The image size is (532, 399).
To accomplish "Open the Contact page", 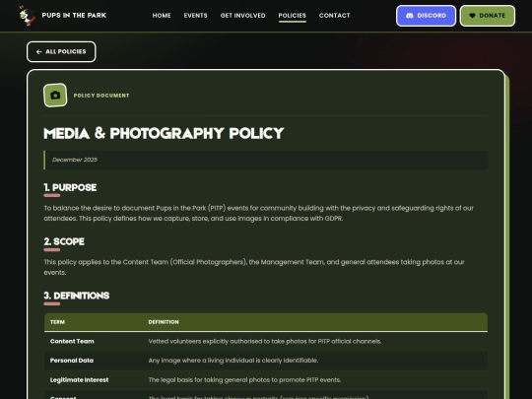I will 335,16.
